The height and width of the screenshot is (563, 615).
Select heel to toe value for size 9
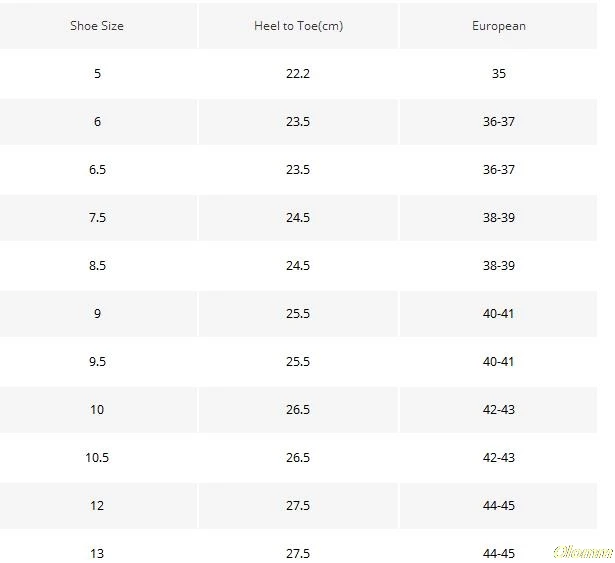coord(298,314)
